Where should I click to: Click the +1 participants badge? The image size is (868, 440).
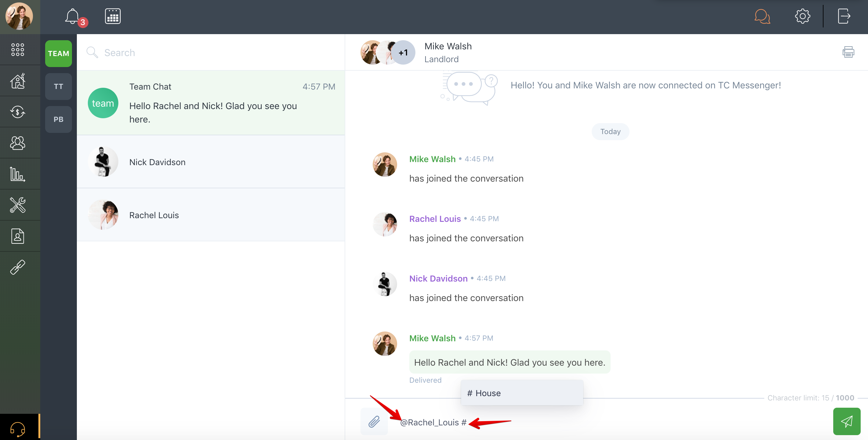click(403, 52)
